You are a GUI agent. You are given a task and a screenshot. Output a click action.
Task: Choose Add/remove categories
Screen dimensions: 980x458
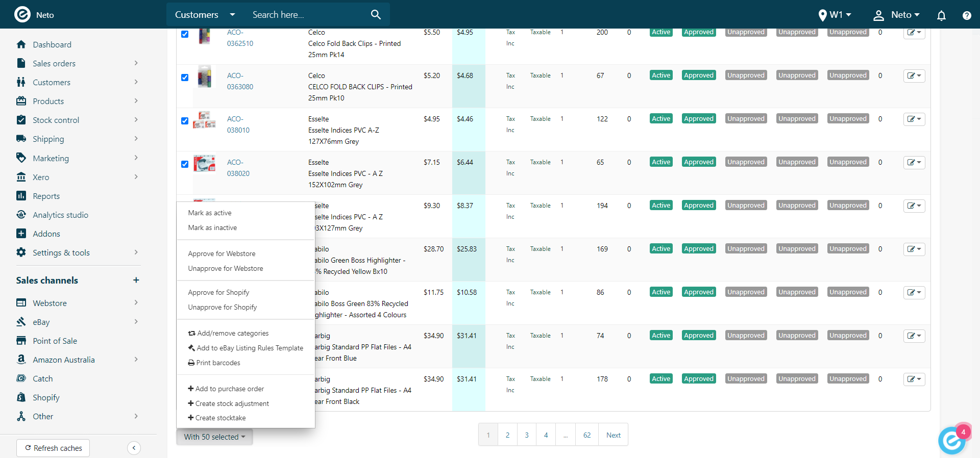click(228, 333)
